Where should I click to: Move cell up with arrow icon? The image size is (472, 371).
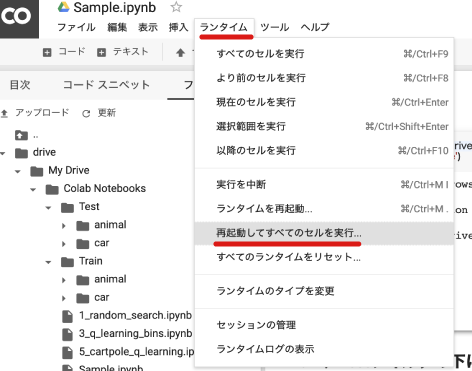[180, 52]
